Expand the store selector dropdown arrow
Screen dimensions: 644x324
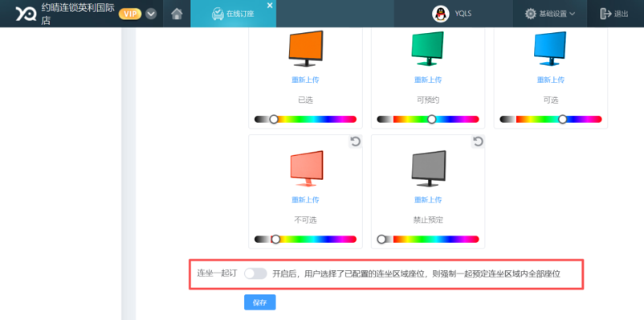[151, 14]
